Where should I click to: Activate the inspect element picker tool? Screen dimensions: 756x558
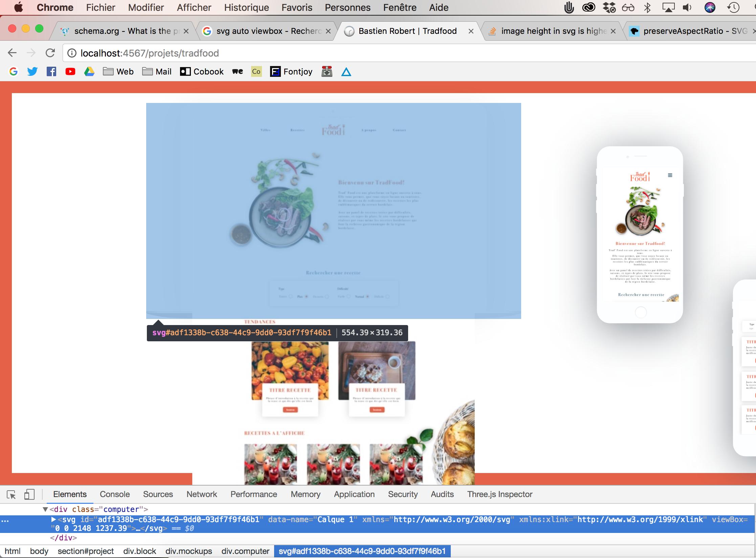point(11,495)
